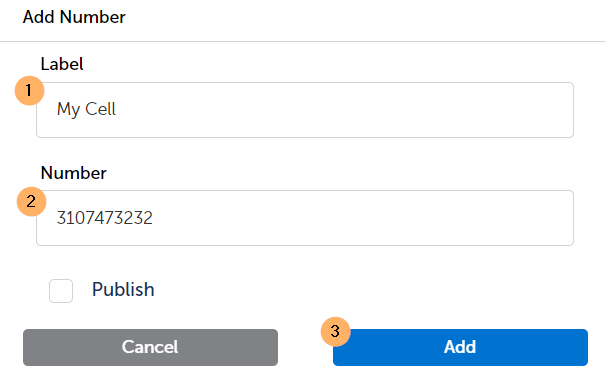
Task: Place cursor before digit 3 in Number
Action: click(56, 218)
